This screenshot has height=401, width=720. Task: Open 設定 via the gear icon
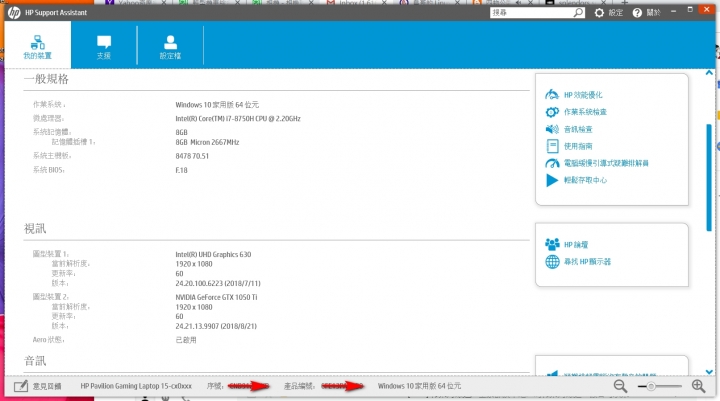point(599,13)
